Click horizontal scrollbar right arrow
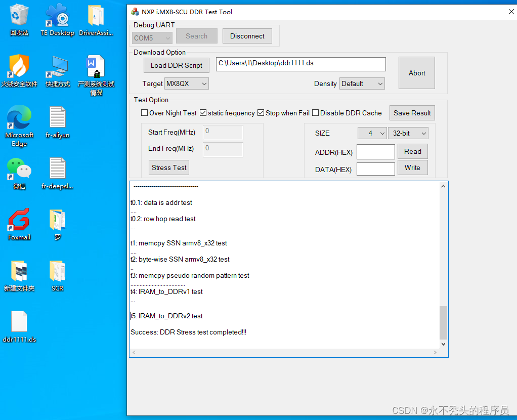 (435, 352)
